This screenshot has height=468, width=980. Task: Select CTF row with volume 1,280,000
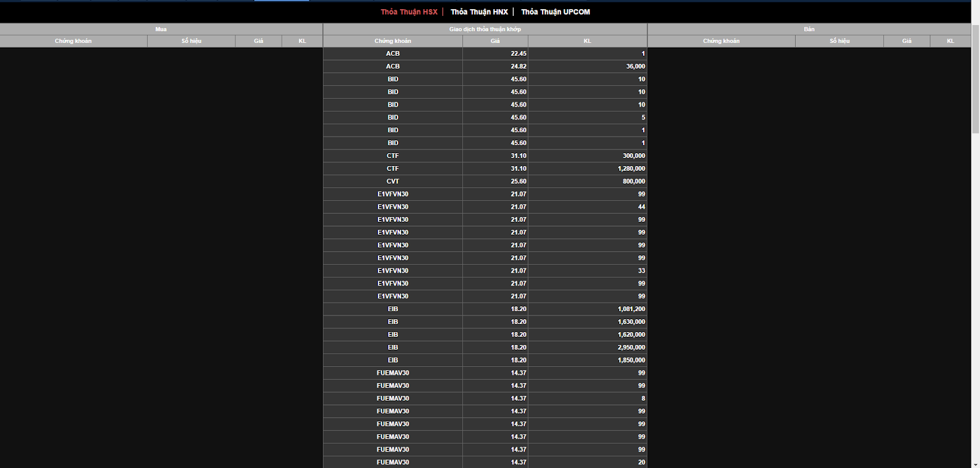coord(485,169)
